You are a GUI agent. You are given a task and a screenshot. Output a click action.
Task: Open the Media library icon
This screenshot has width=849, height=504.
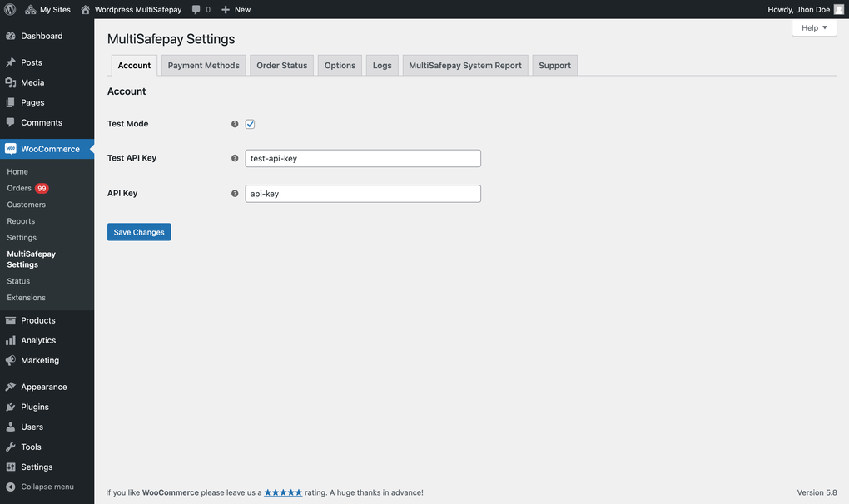12,82
